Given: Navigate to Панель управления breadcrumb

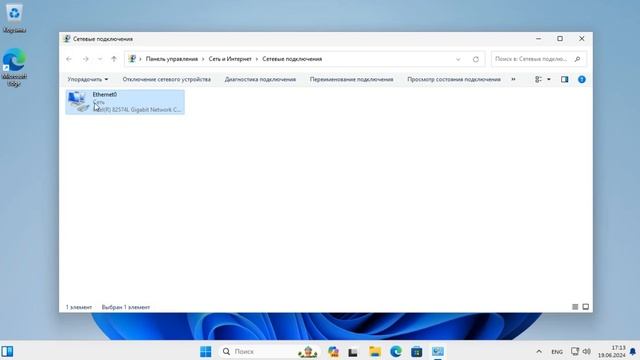Looking at the screenshot, I should pyautogui.click(x=172, y=59).
